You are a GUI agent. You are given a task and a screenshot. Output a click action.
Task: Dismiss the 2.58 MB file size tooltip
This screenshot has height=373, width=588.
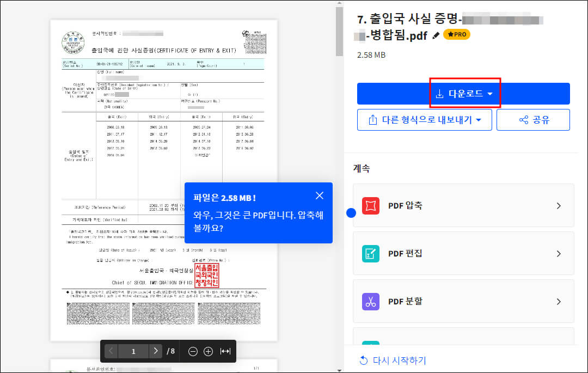(x=320, y=195)
